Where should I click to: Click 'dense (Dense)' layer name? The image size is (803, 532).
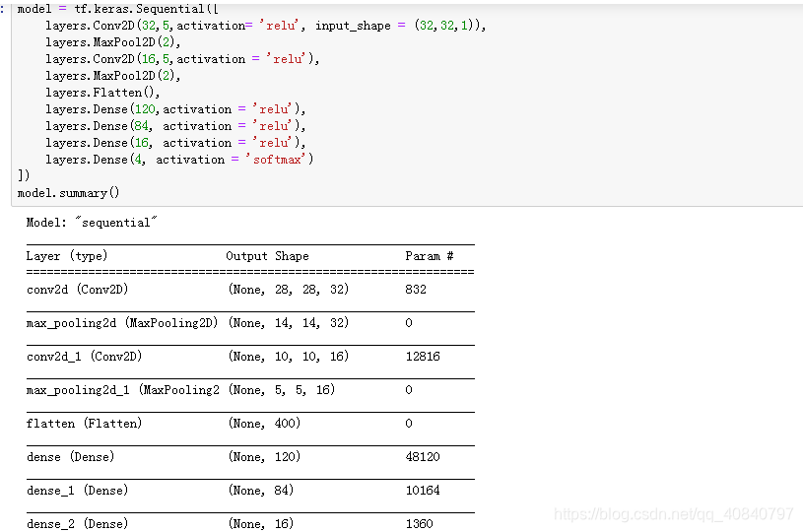70,457
